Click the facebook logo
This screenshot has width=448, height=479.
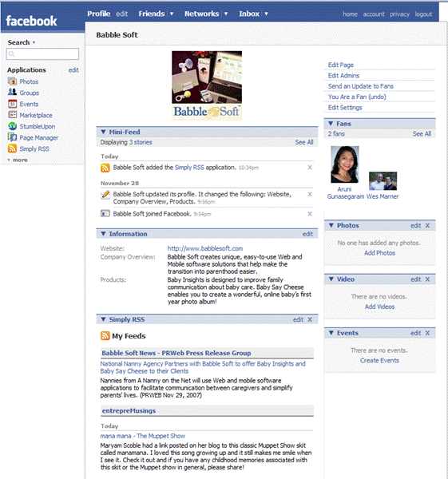pos(31,21)
